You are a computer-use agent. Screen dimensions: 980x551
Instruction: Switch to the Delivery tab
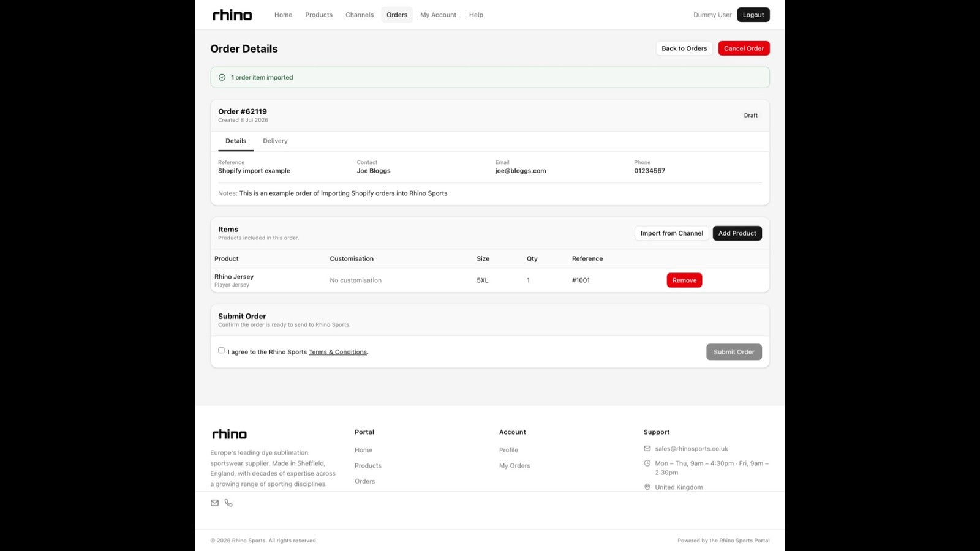(x=275, y=141)
